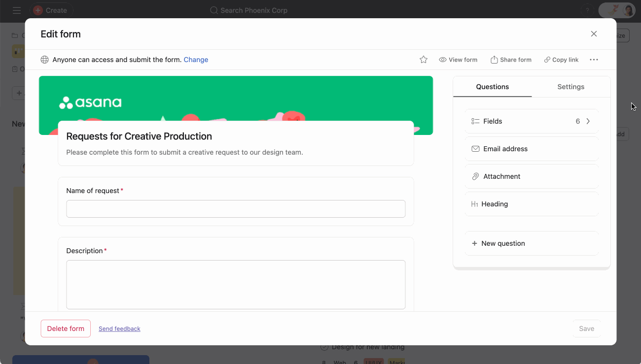The height and width of the screenshot is (364, 641).
Task: Select the H1 Heading question icon
Action: (x=474, y=203)
